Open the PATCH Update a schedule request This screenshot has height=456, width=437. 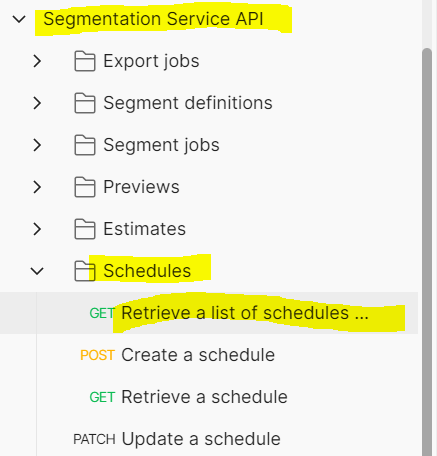pyautogui.click(x=177, y=439)
